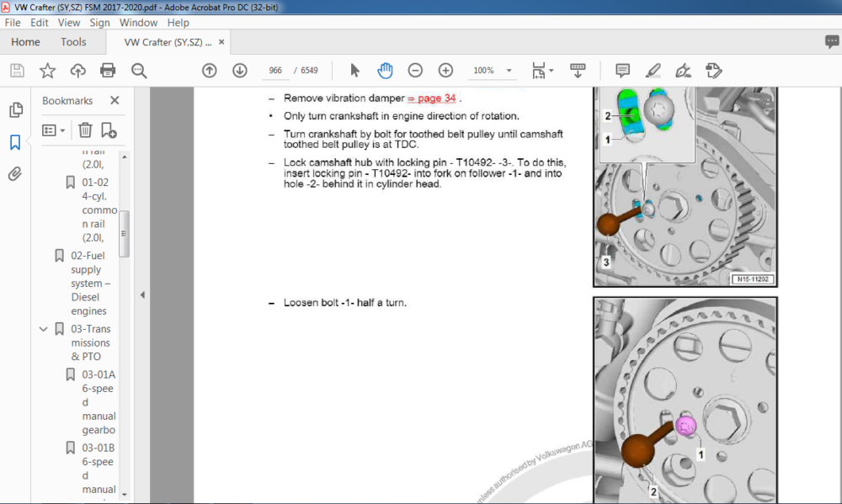Click the text 'Loosen bolt -1- half a turn'
This screenshot has height=504, width=842.
click(x=344, y=303)
